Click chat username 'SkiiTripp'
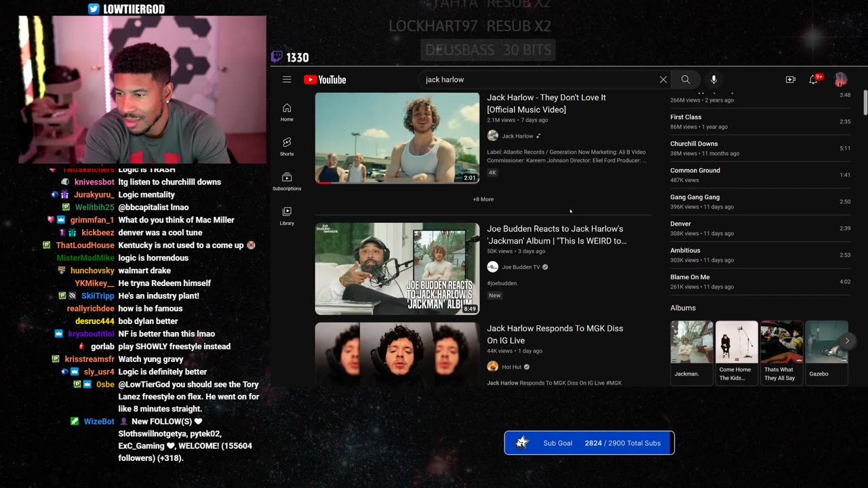Image resolution: width=868 pixels, height=488 pixels. (98, 296)
